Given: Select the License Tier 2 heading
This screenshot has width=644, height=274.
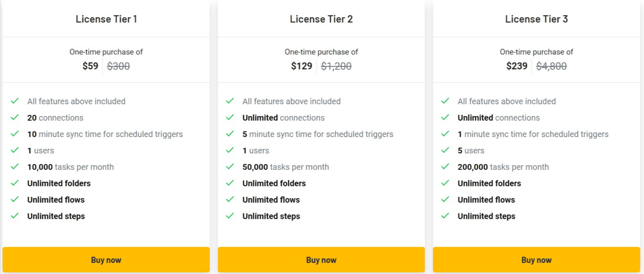Looking at the screenshot, I should click(321, 19).
